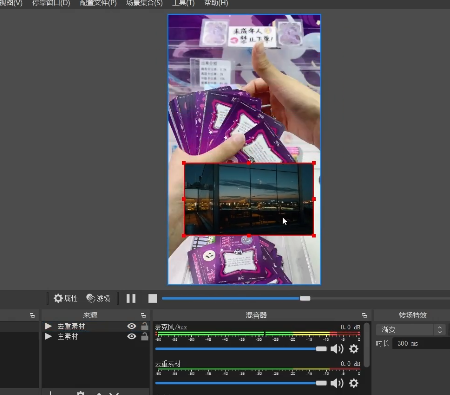This screenshot has width=450, height=395.
Task: Open source properties with the gear button
Action: tap(65, 298)
